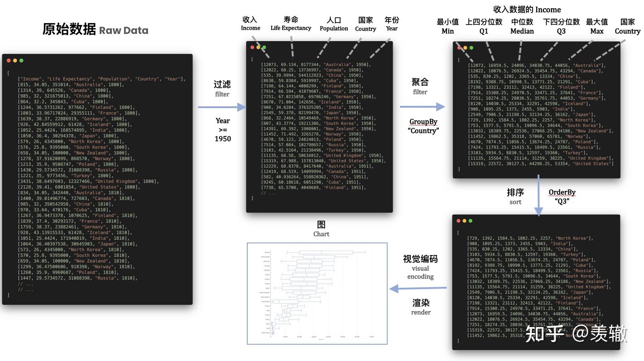The width and height of the screenshot is (644, 361).
Task: Click the 'OrderBy "Q3"' label
Action: click(562, 196)
